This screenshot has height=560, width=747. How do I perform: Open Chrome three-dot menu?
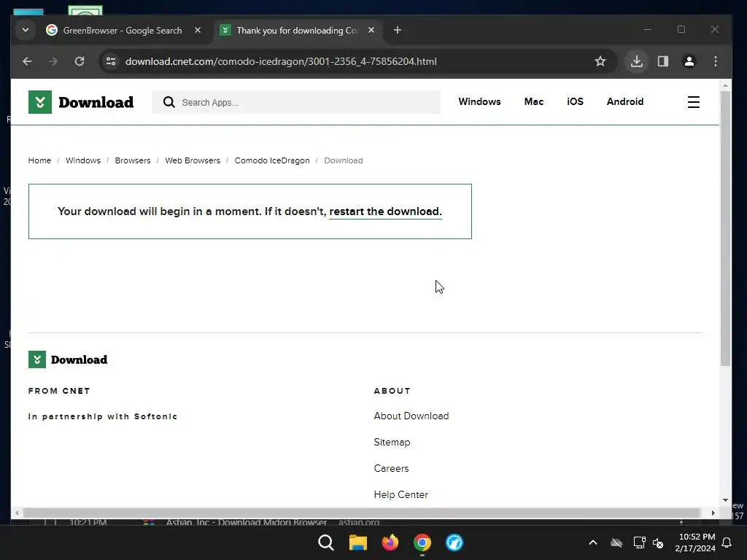point(716,61)
